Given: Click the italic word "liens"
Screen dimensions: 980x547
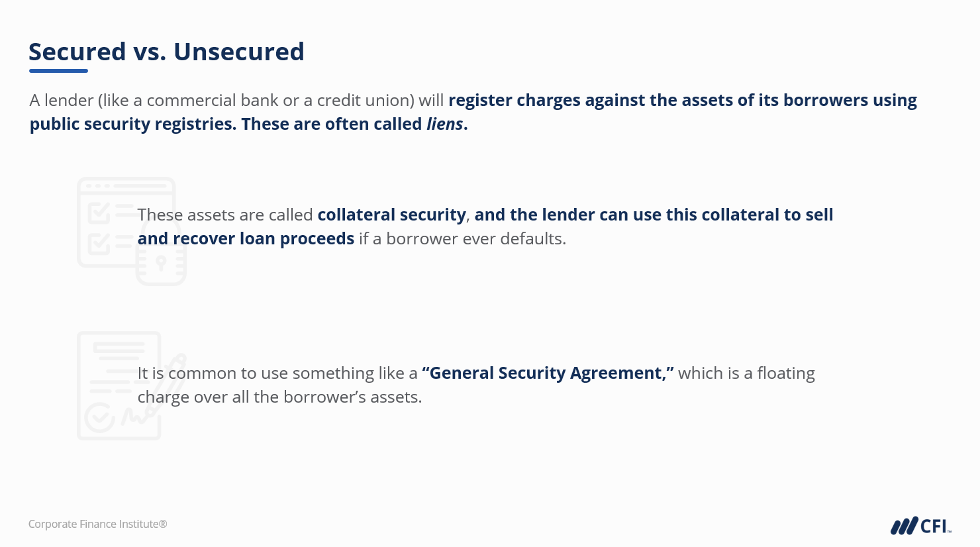Looking at the screenshot, I should coord(444,124).
